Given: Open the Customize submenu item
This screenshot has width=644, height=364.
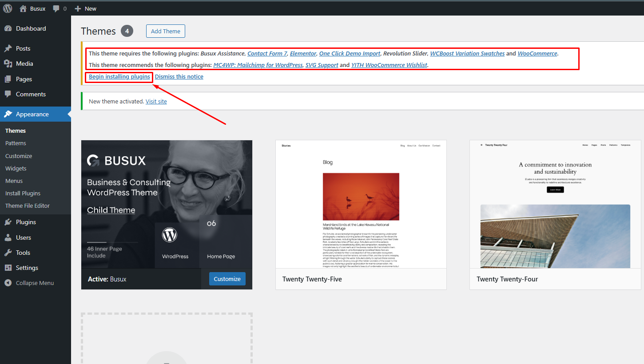Looking at the screenshot, I should [19, 156].
